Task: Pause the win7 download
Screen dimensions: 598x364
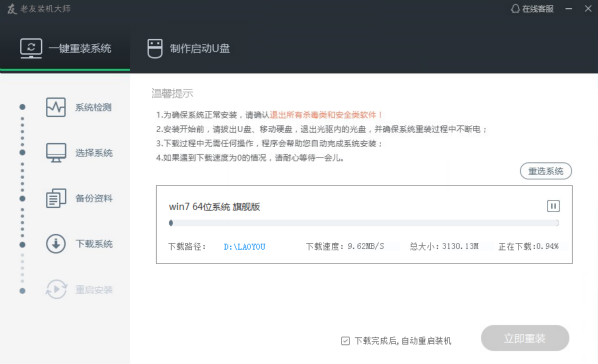Action: tap(553, 206)
